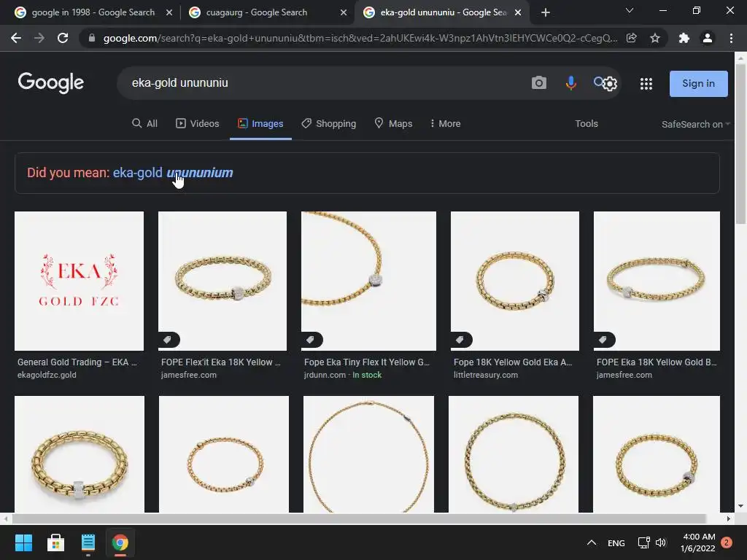The image size is (747, 560).
Task: Search by image with the camera icon
Action: tap(539, 83)
